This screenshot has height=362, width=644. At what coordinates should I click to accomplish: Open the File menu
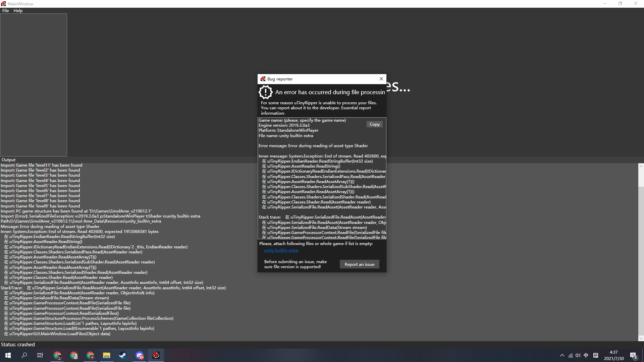5,11
